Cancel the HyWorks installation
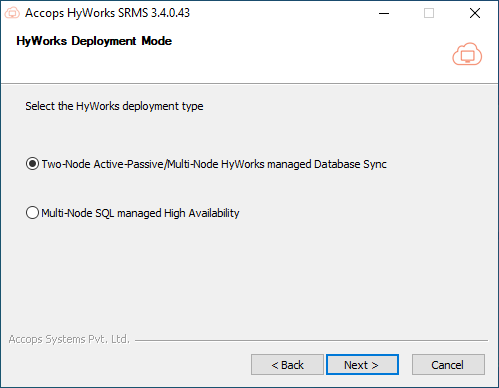Viewport: 499px width, 388px height. pyautogui.click(x=448, y=365)
